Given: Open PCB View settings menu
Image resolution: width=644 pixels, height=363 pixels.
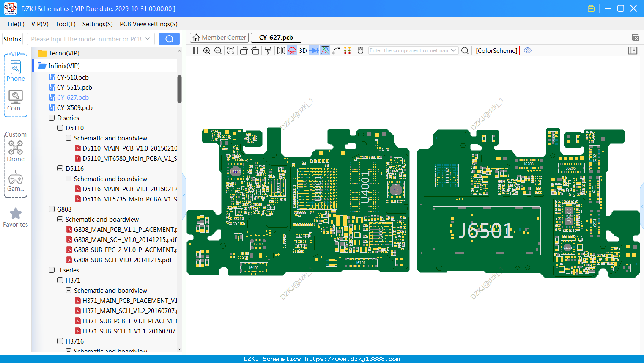Looking at the screenshot, I should (x=148, y=24).
